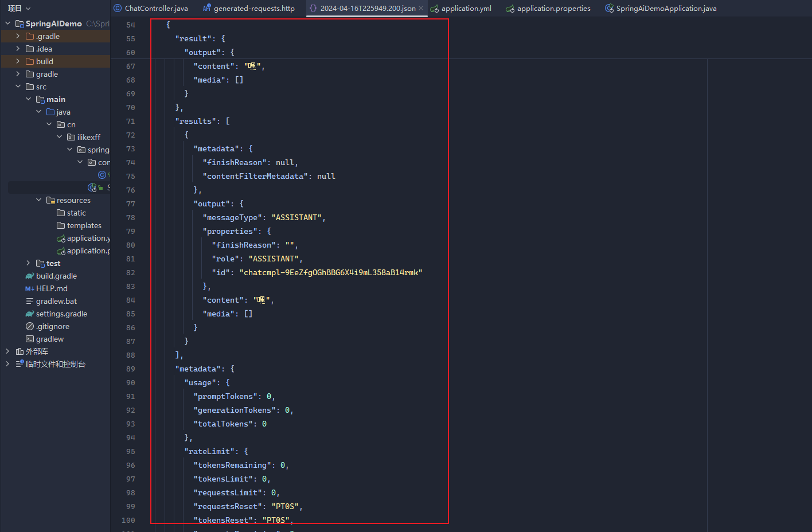Collapse the src folder
Image resolution: width=812 pixels, height=532 pixels.
coord(18,87)
